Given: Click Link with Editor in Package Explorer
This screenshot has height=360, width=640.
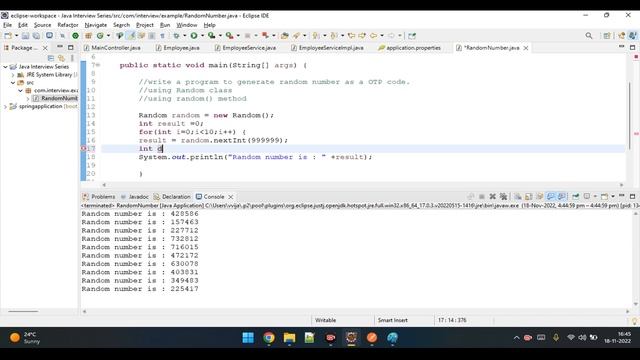Looking at the screenshot, I should [x=61, y=58].
